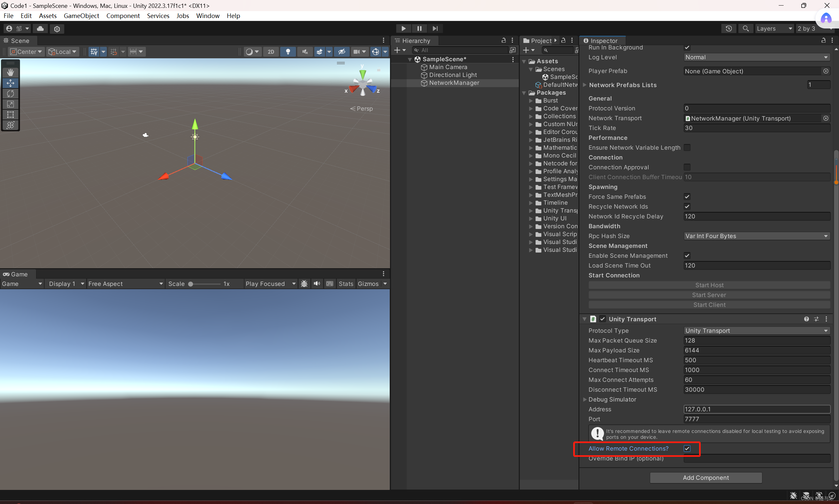Viewport: 839px width, 504px height.
Task: Select NetworkManager in the Hierarchy
Action: pyautogui.click(x=453, y=83)
